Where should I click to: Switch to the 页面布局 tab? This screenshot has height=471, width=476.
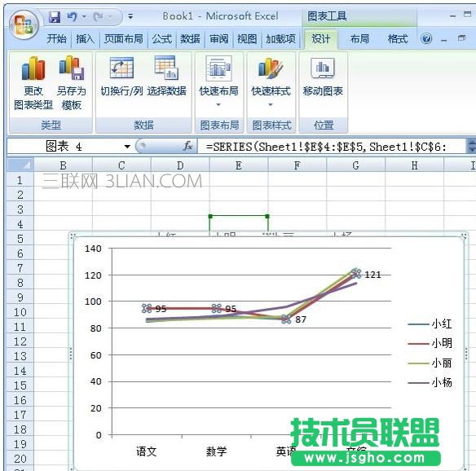(x=123, y=39)
